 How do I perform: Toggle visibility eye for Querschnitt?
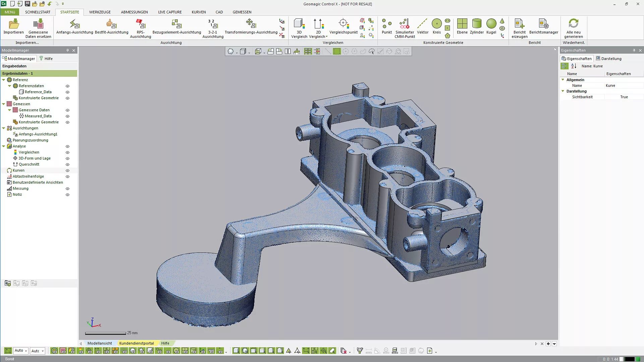click(x=67, y=165)
